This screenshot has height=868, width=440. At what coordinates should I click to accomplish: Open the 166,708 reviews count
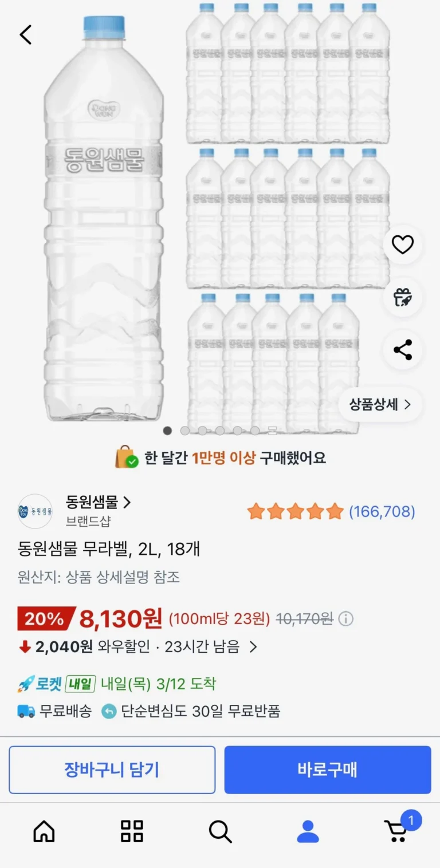tap(382, 511)
